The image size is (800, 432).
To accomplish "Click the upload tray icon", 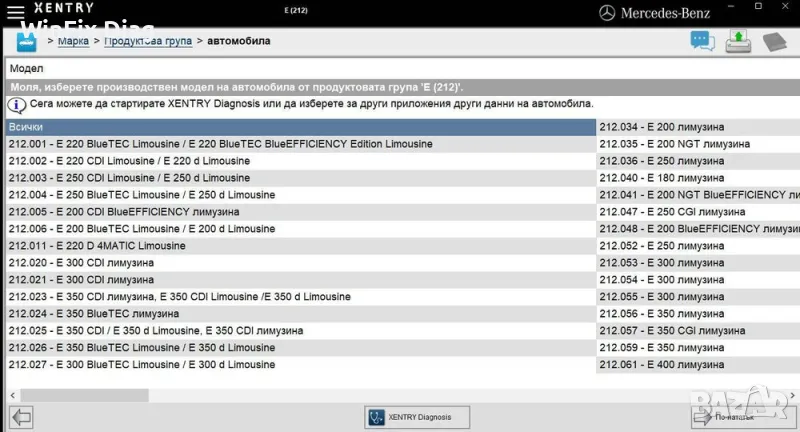I will [x=738, y=41].
